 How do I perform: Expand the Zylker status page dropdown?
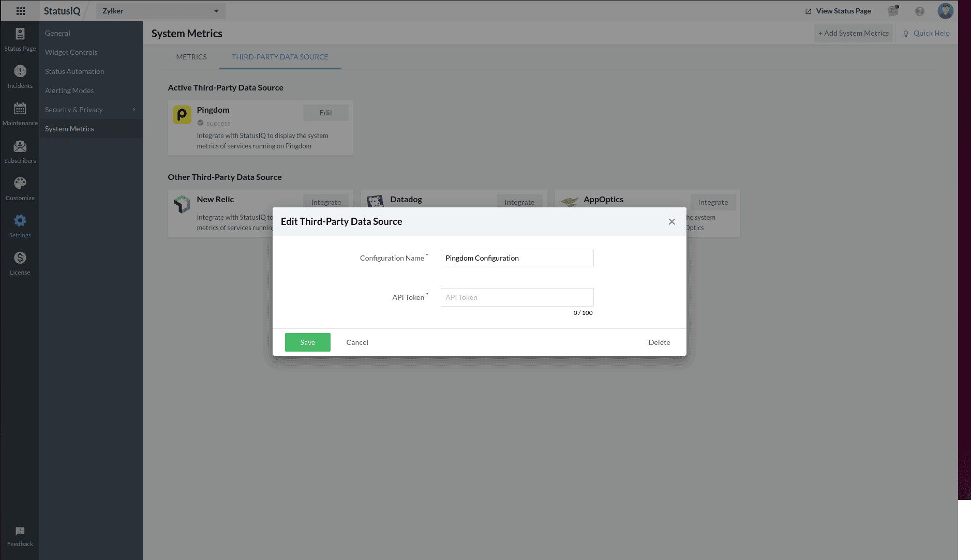pos(216,11)
